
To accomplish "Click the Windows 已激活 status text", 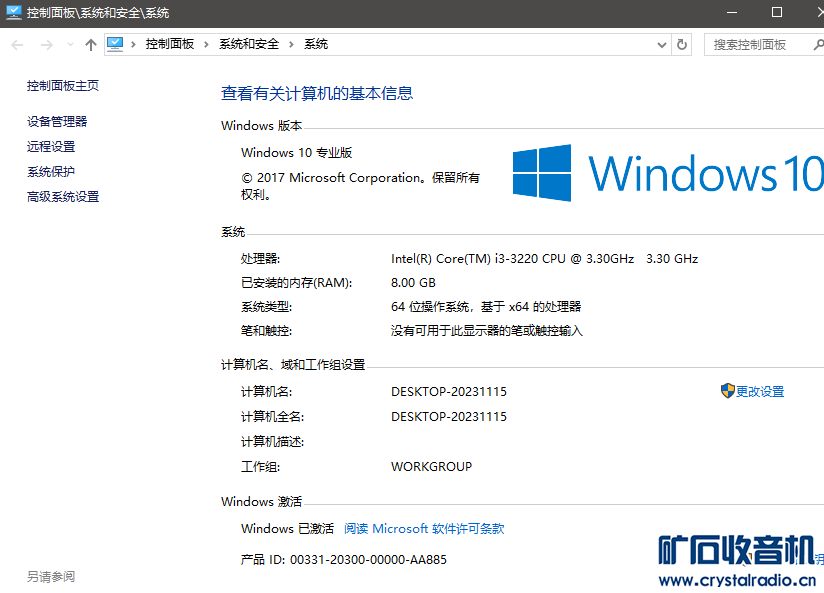I will (x=287, y=529).
